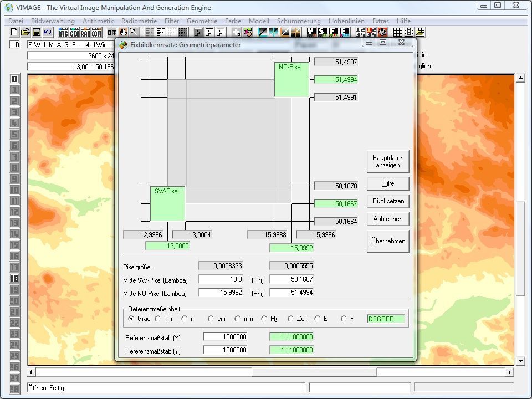
Task: Pick the mm reference unit option
Action: 238,319
